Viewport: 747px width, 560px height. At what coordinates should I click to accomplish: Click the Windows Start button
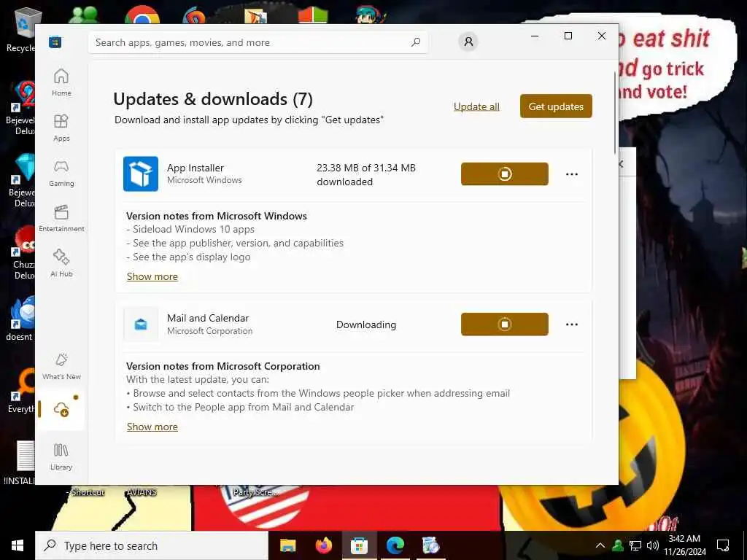click(18, 545)
